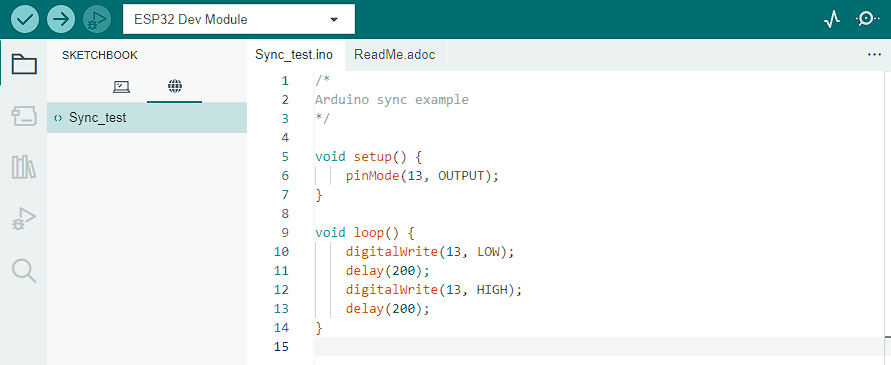Switch to the ReadMe.adoc tab
The width and height of the screenshot is (891, 365).
coord(394,55)
